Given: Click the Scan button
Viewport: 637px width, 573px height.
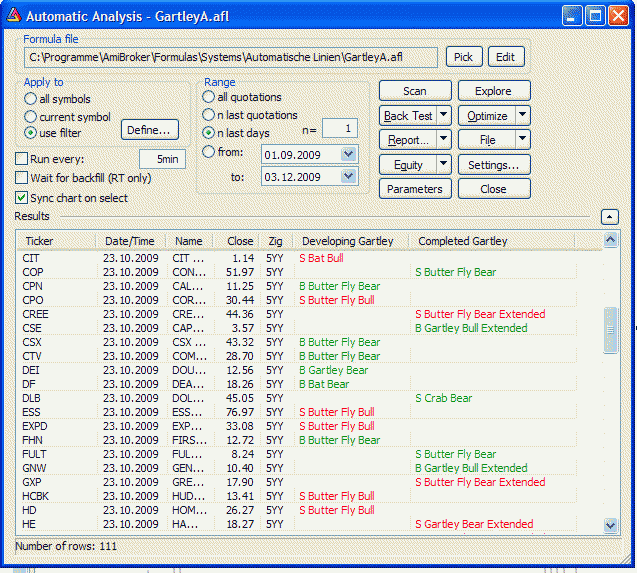Looking at the screenshot, I should pyautogui.click(x=414, y=91).
